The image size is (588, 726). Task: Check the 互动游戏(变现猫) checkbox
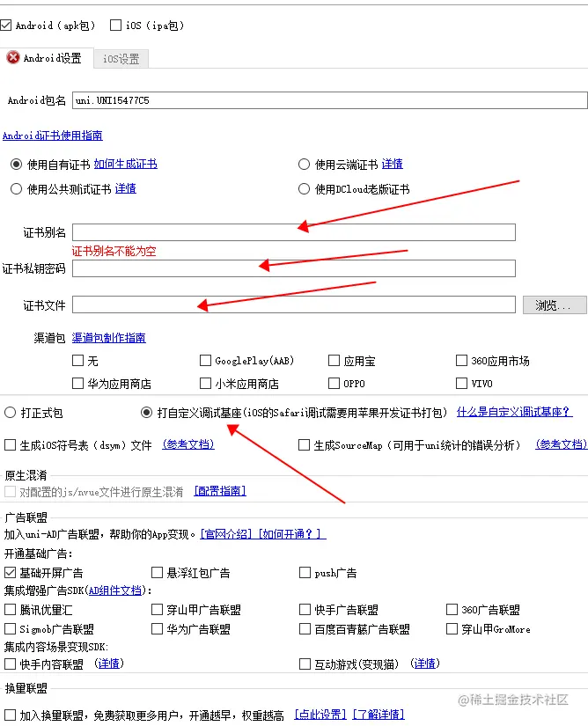[305, 664]
